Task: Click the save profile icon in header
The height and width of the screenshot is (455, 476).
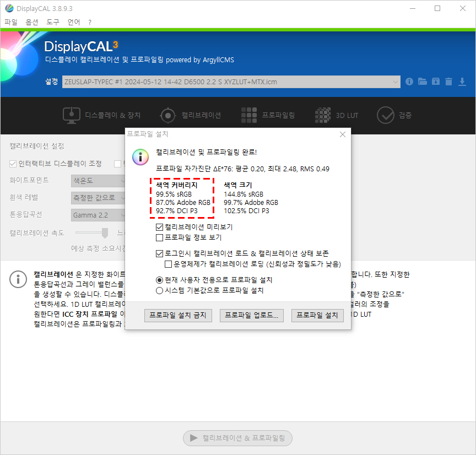Action: tap(436, 82)
